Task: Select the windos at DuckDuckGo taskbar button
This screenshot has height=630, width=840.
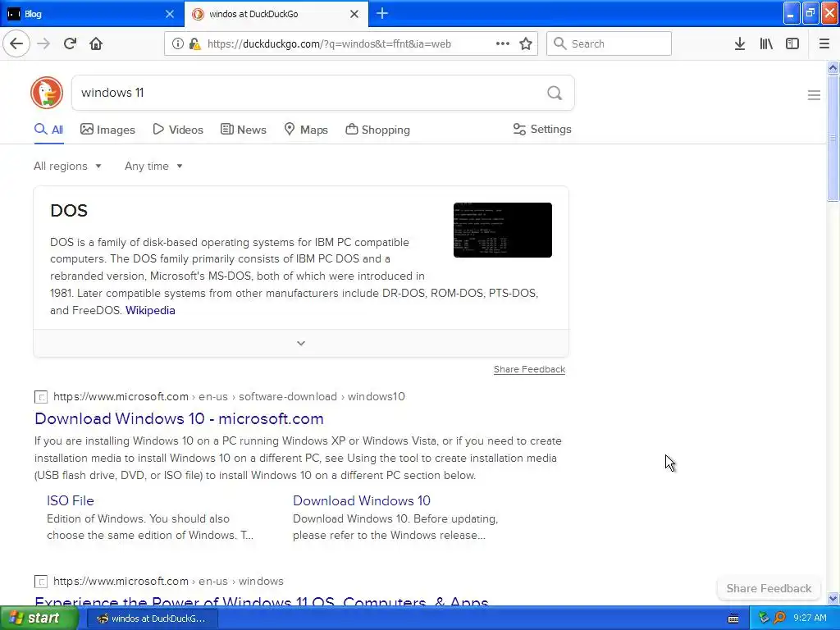Action: pos(152,619)
